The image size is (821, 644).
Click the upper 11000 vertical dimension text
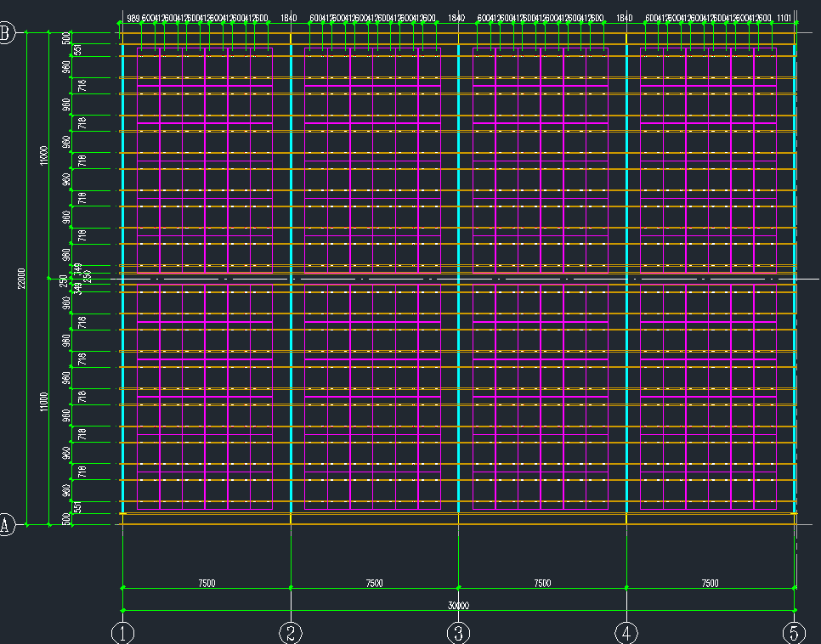point(44,155)
